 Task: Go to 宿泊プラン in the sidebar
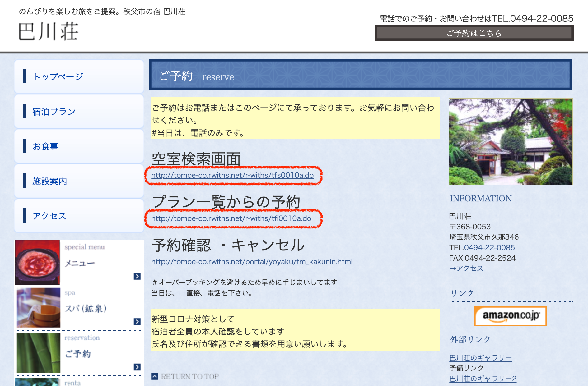(54, 112)
